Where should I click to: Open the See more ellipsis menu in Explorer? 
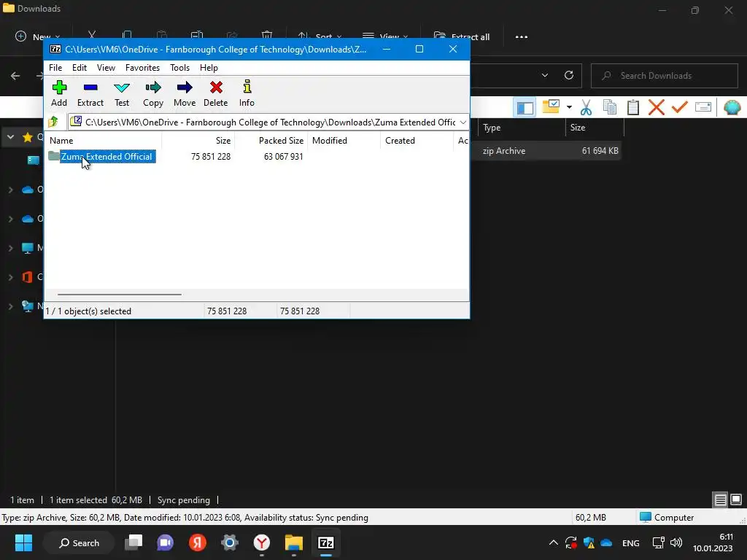[521, 36]
